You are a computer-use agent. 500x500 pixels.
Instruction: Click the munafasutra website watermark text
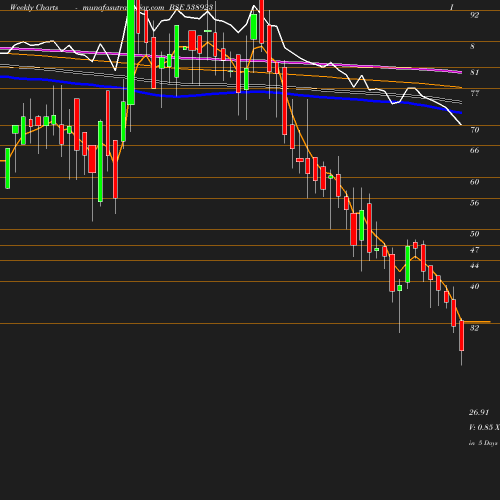pyautogui.click(x=123, y=7)
